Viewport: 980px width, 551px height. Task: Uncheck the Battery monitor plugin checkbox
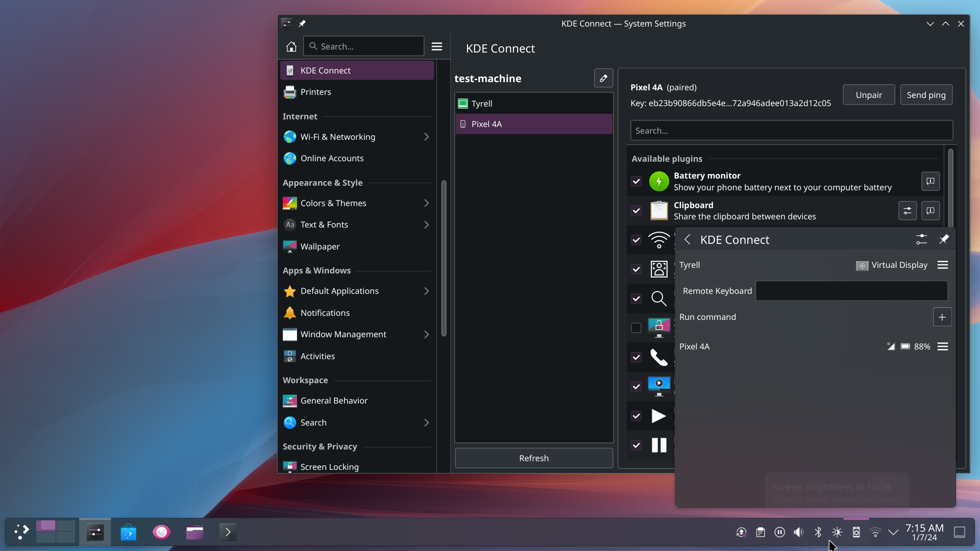pos(636,181)
